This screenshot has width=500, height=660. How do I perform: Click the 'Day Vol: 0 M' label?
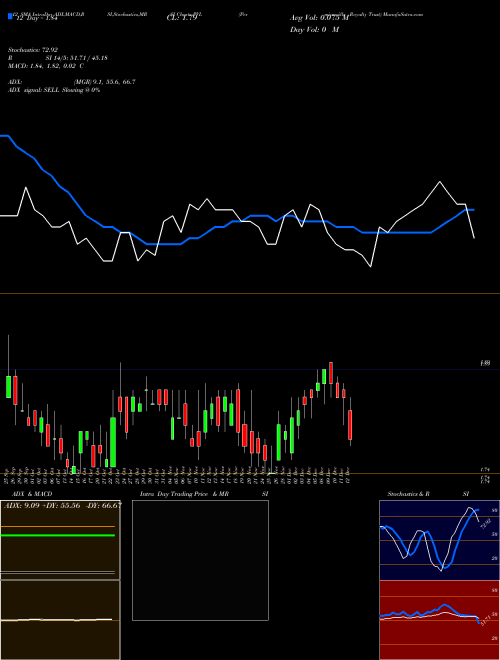click(x=314, y=30)
